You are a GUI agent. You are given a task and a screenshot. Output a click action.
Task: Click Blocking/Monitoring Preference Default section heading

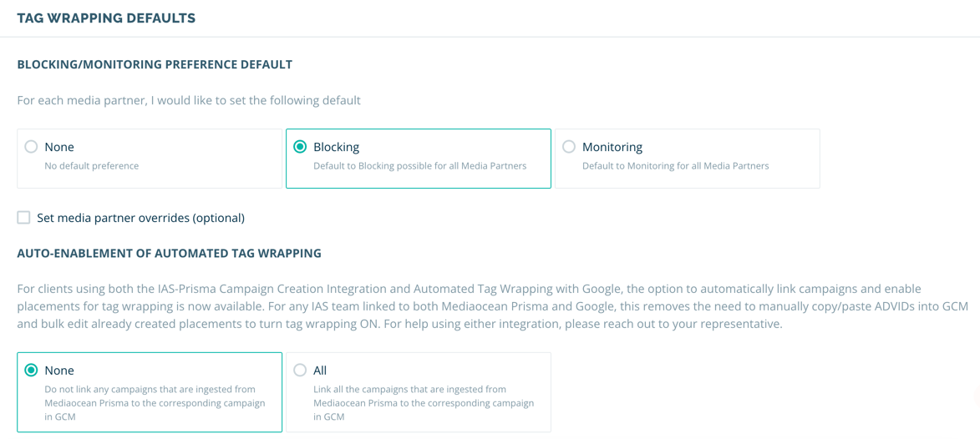coord(155,64)
